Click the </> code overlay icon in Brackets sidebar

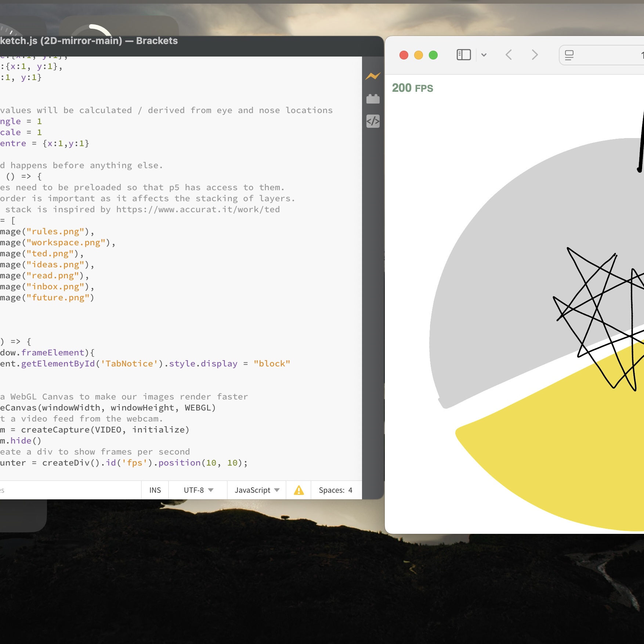tap(373, 122)
